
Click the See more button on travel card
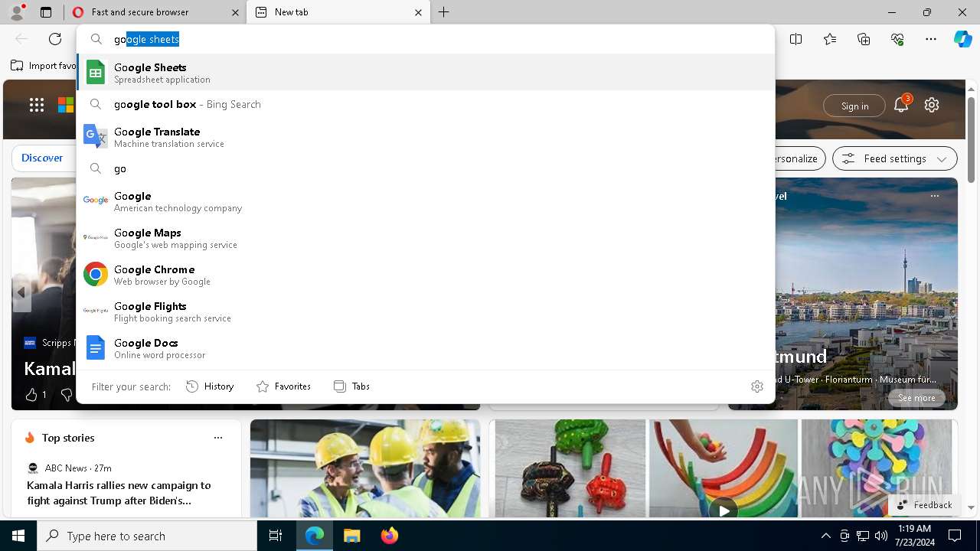click(x=916, y=398)
